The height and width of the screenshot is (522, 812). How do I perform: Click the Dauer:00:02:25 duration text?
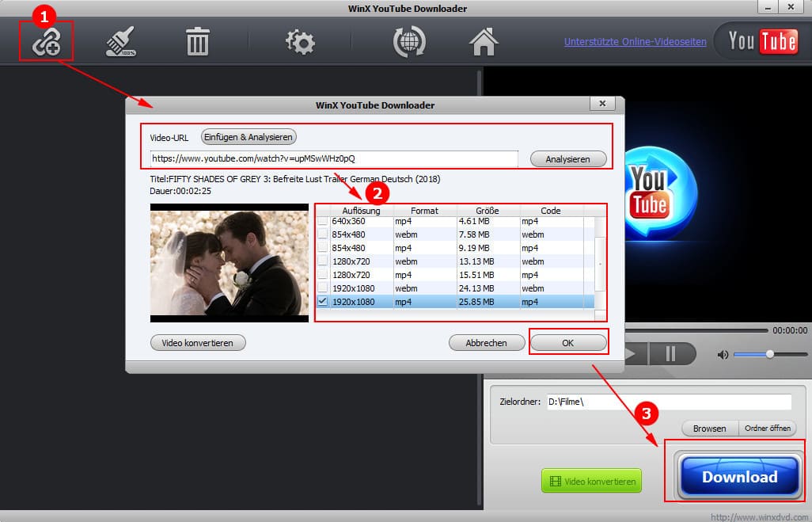pos(180,191)
